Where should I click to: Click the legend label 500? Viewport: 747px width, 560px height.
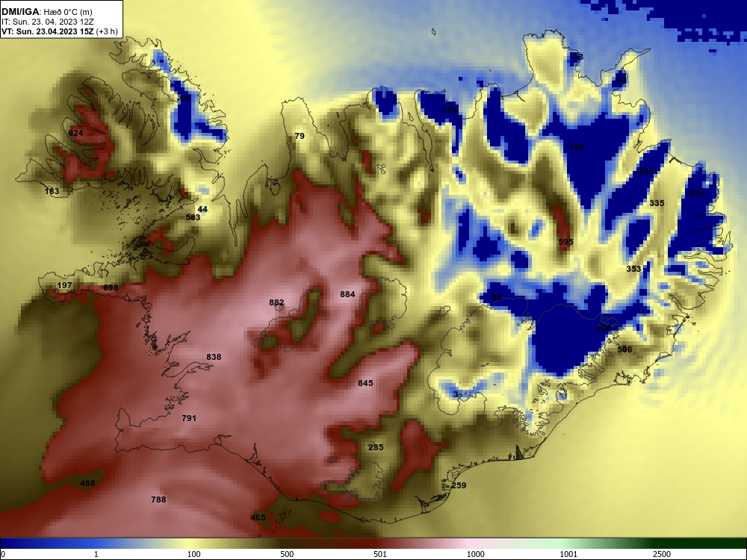[x=287, y=554]
